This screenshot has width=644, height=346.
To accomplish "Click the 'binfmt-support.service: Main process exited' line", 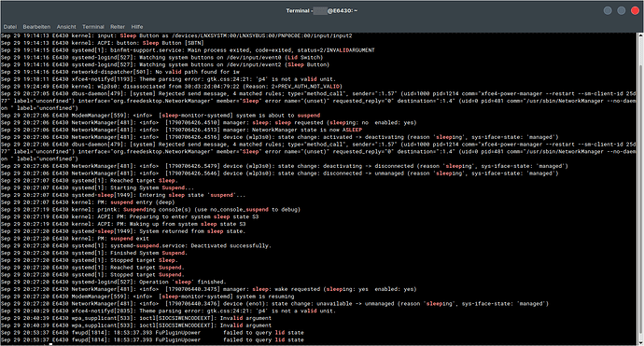I will pyautogui.click(x=188, y=50).
